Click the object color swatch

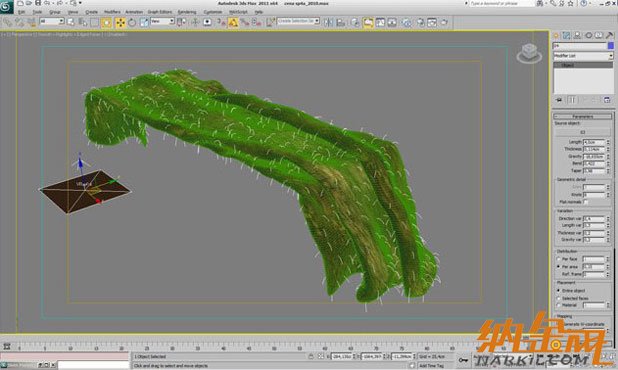click(x=611, y=46)
